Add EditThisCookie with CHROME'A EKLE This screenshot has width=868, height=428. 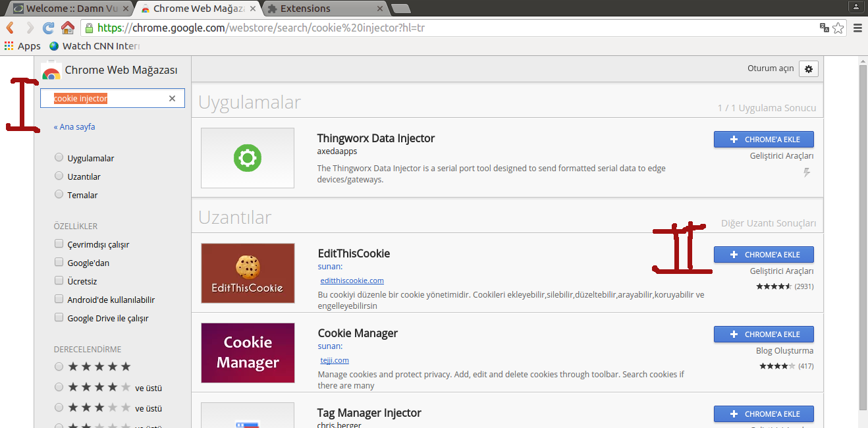tap(764, 255)
